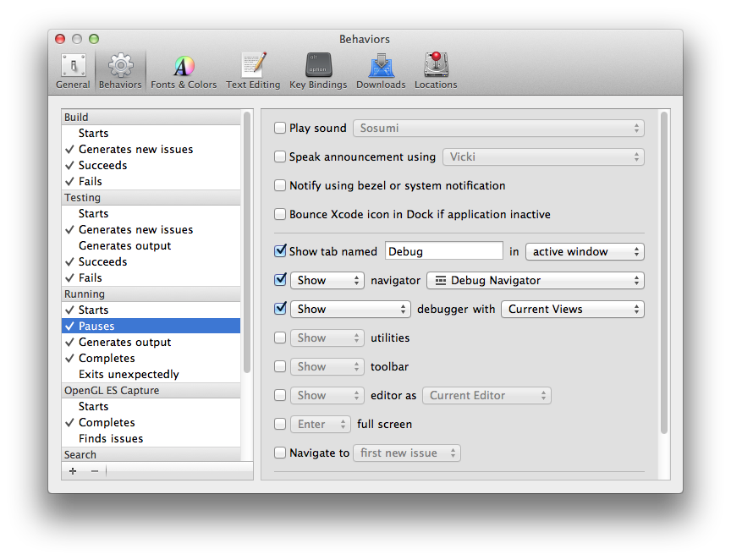Select Testing Succeeds behavior

(151, 261)
